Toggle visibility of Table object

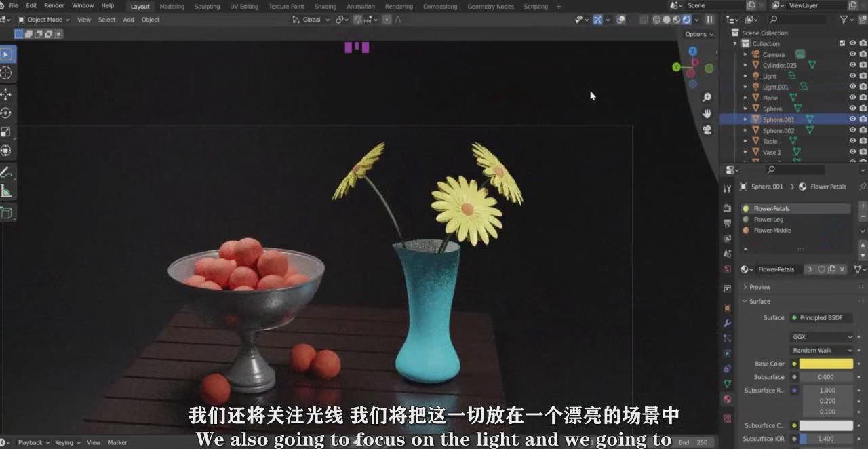pyautogui.click(x=852, y=141)
